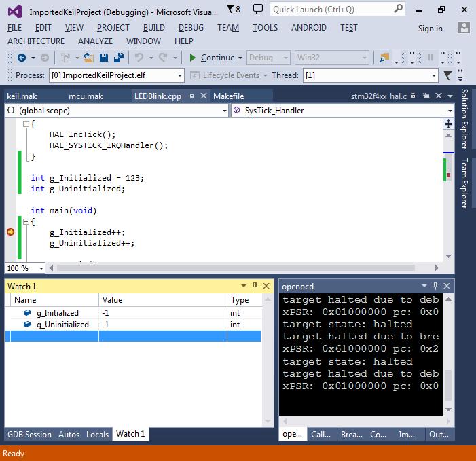This screenshot has height=461, width=476.
Task: Open the DEBUG menu
Action: 191,28
